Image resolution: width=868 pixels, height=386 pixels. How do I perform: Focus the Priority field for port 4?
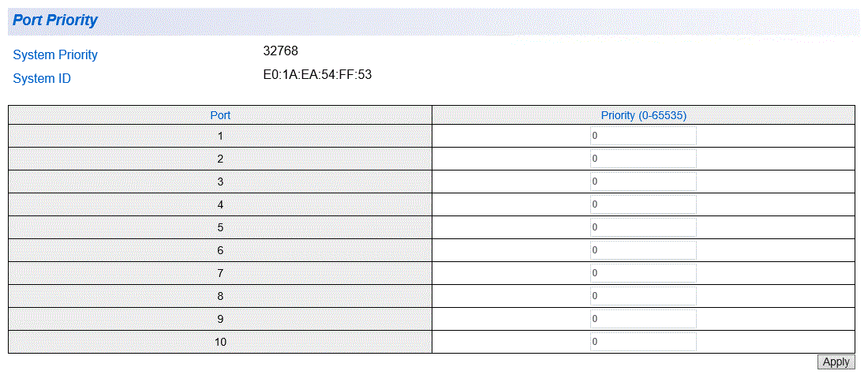[643, 204]
